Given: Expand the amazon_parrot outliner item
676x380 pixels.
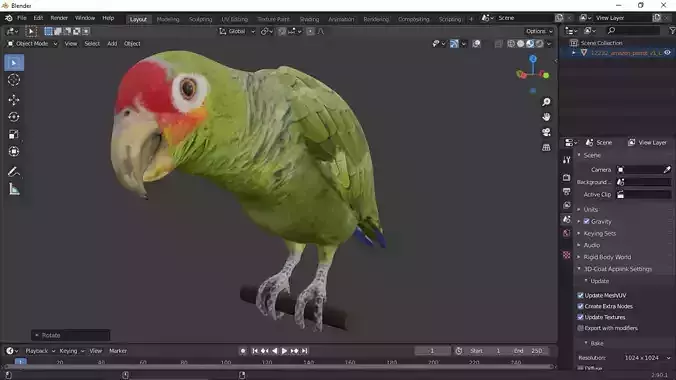Looking at the screenshot, I should [x=574, y=53].
